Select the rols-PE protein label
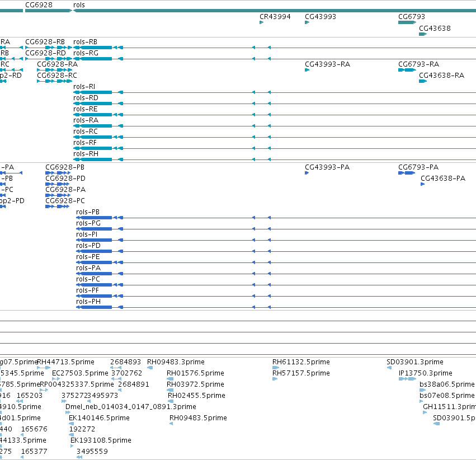 click(x=88, y=257)
